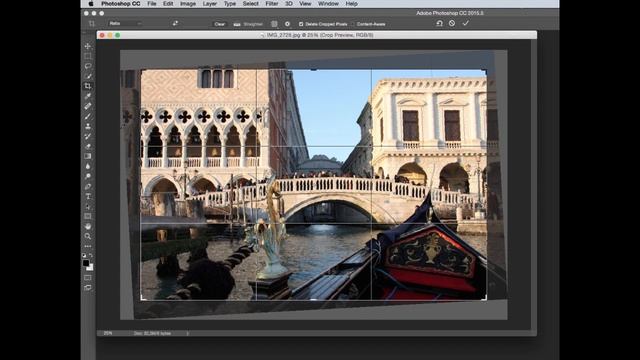
Task: Select the Rectangular Marquee tool
Action: (88, 56)
